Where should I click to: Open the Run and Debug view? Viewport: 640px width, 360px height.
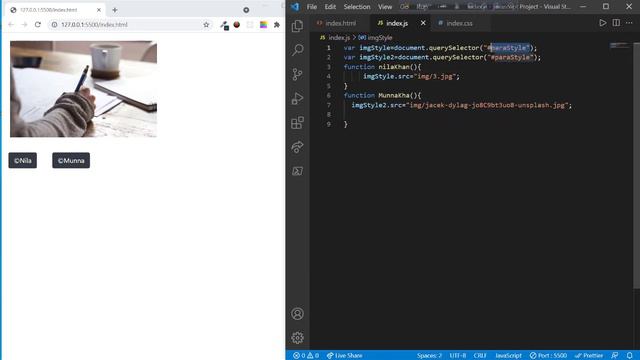[297, 98]
